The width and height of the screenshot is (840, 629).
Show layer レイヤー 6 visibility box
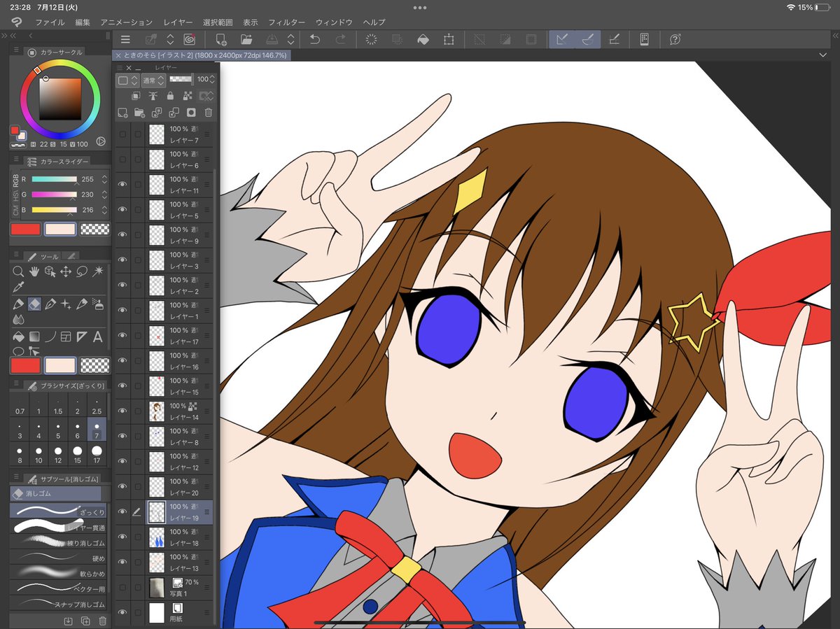[x=123, y=159]
